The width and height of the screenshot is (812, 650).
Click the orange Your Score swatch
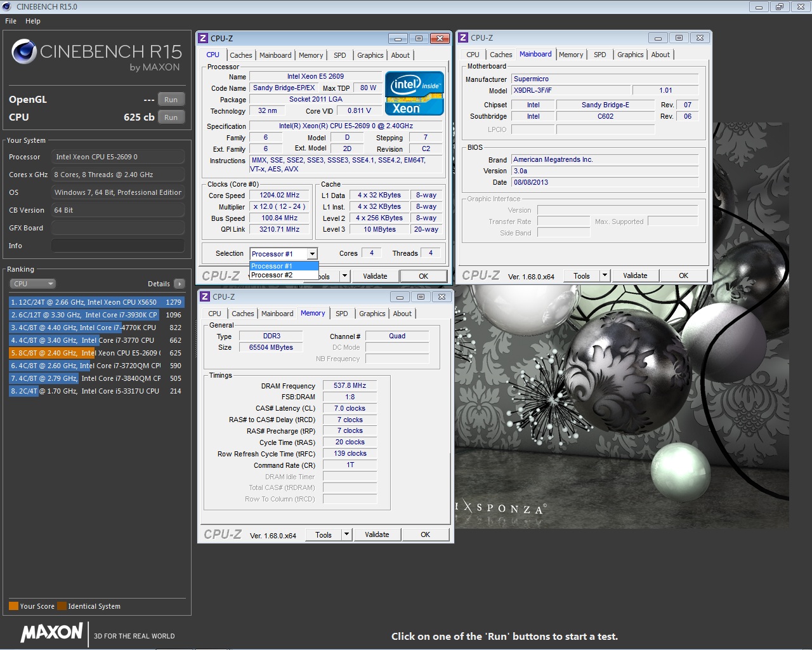point(13,606)
